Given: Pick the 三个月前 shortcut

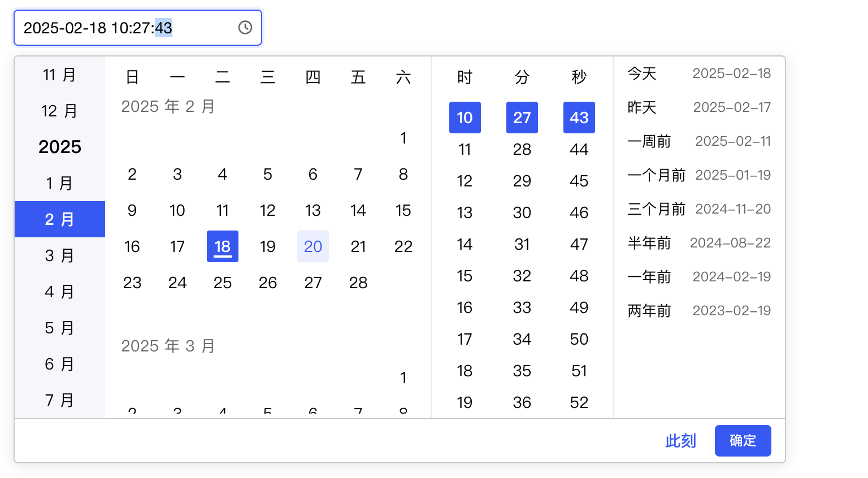Looking at the screenshot, I should [699, 209].
